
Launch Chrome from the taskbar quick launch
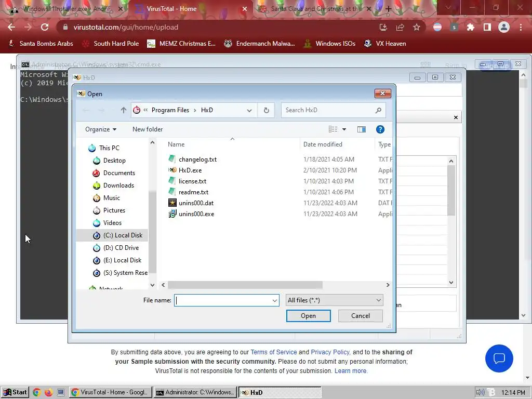(x=37, y=392)
